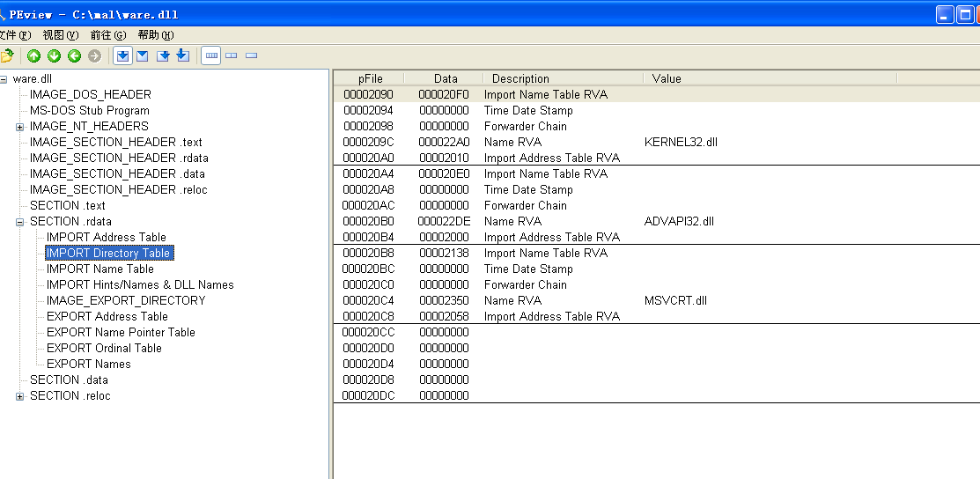Viewport: 980px width, 479px height.
Task: Select SECTION .text in the tree
Action: click(68, 206)
